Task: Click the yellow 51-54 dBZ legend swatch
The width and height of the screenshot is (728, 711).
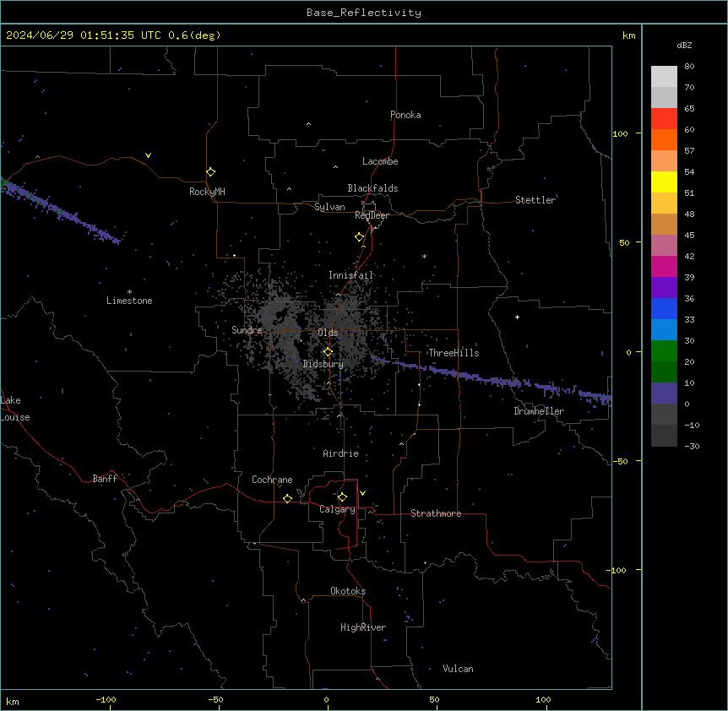Action: [x=664, y=182]
